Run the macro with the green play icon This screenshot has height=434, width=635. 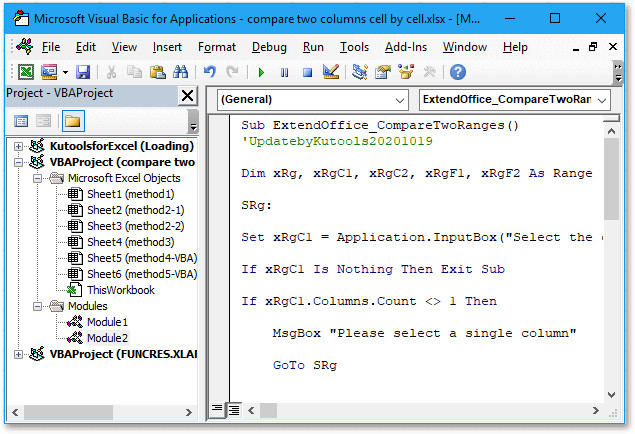[261, 73]
